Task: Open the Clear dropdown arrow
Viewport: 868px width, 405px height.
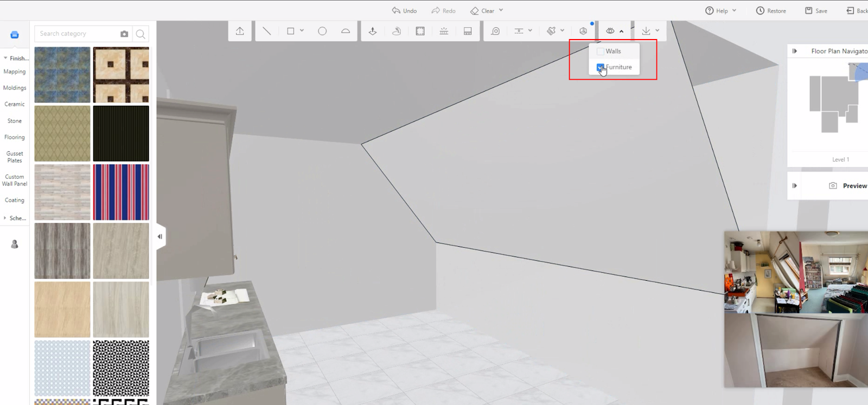Action: coord(501,10)
